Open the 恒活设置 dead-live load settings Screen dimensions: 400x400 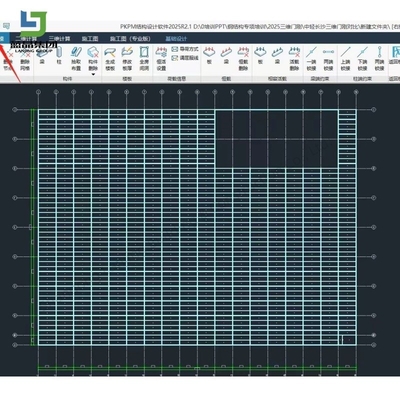point(161,59)
